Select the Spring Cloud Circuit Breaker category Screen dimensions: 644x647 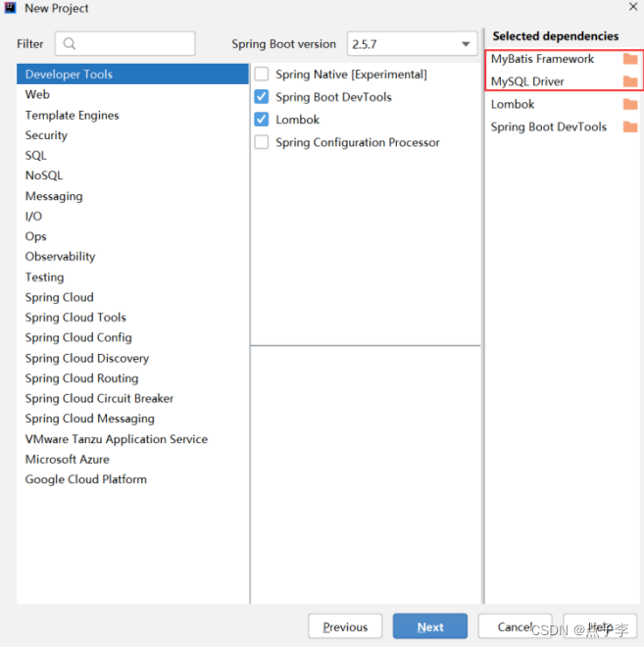(x=132, y=398)
